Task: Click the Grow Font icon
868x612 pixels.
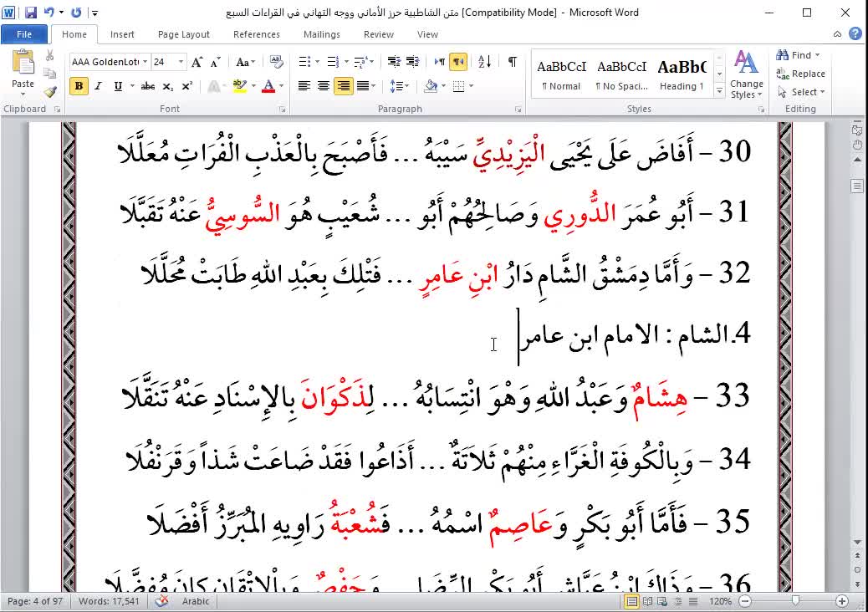Action: pyautogui.click(x=197, y=62)
